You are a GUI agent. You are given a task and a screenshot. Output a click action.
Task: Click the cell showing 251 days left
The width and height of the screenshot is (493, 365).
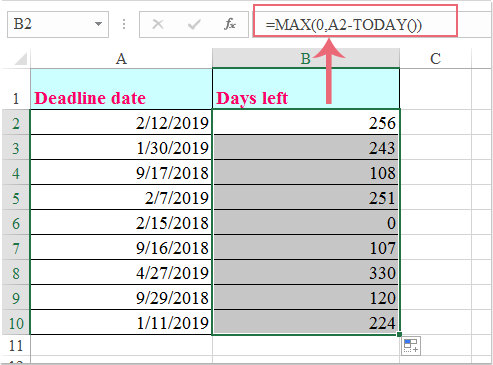(x=306, y=197)
